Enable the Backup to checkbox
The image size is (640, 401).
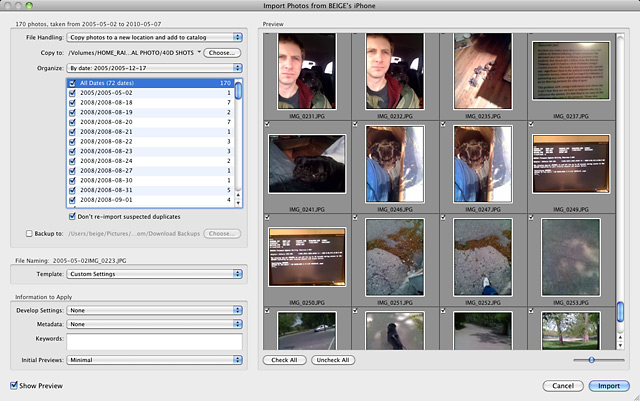pyautogui.click(x=29, y=234)
